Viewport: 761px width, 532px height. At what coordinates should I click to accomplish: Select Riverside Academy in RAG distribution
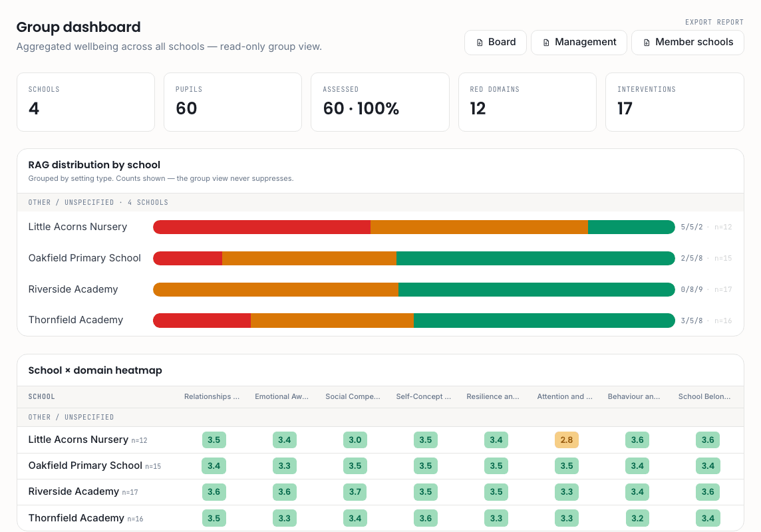pos(73,289)
